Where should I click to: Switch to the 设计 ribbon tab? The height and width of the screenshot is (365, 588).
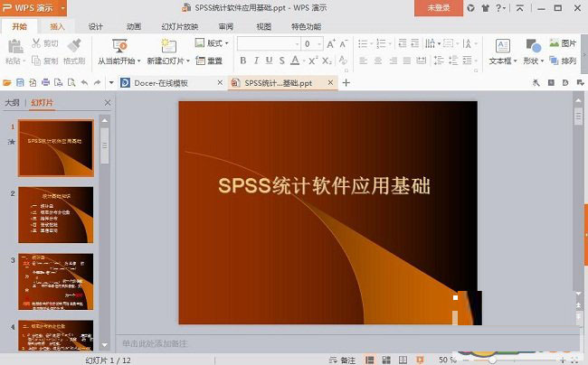point(95,27)
